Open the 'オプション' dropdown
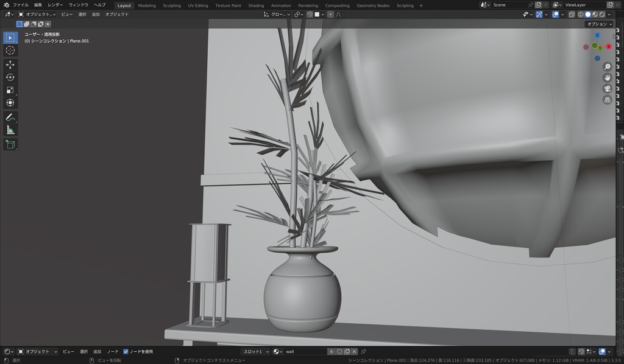The image size is (624, 364). click(599, 24)
